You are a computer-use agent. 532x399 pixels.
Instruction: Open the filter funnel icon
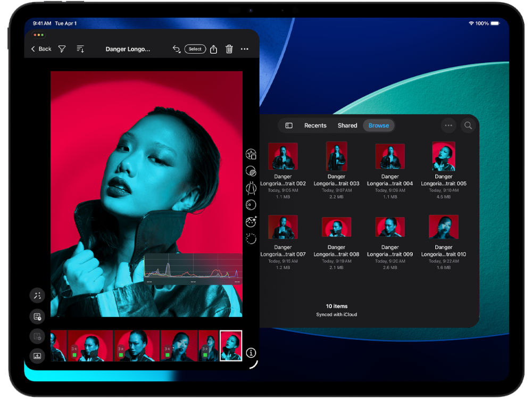tap(62, 49)
